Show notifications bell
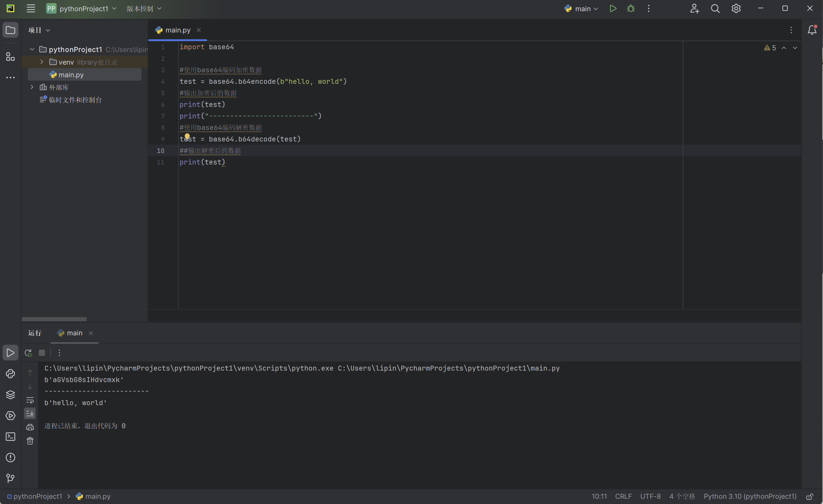The height and width of the screenshot is (504, 823). 812,30
